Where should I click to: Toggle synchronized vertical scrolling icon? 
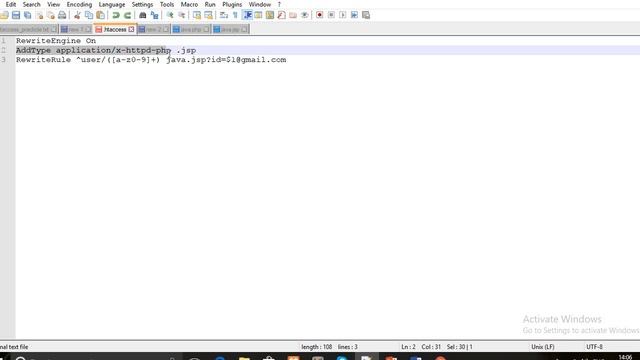pyautogui.click(x=197, y=15)
